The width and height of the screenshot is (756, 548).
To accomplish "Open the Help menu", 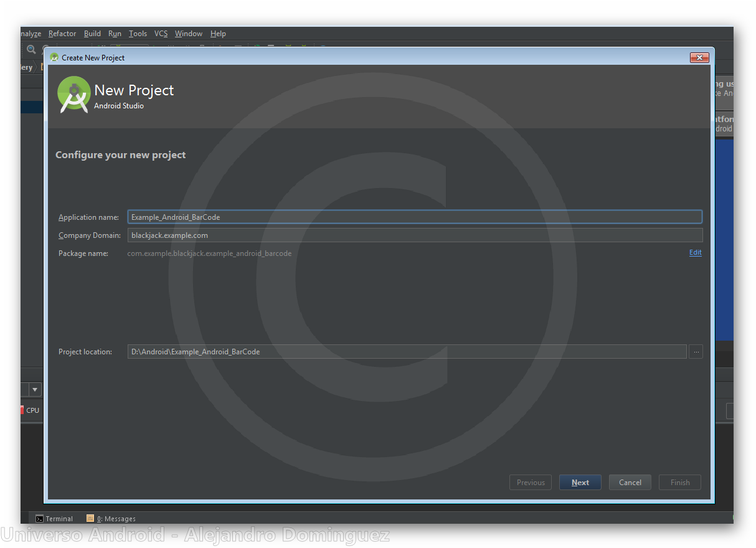I will pos(218,34).
